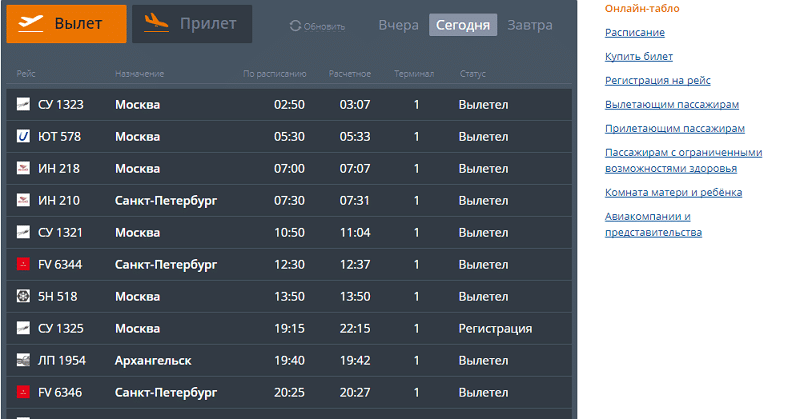Viewport: 800px width, 419px height.
Task: Click the refresh circular arrow icon
Action: pos(295,26)
